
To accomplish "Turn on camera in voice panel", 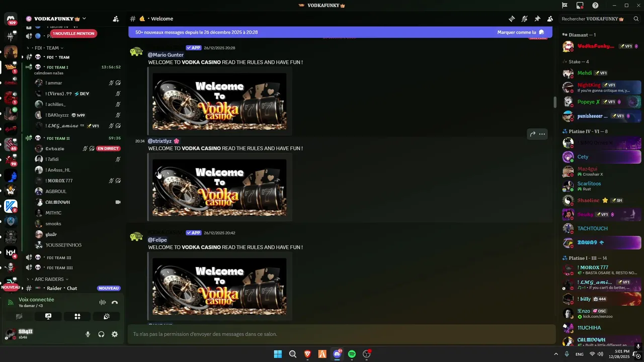I will [x=19, y=316].
